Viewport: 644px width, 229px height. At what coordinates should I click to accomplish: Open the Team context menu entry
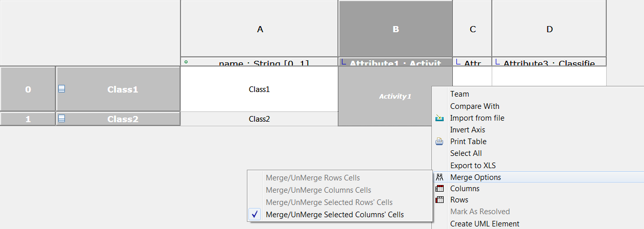[x=538, y=94]
